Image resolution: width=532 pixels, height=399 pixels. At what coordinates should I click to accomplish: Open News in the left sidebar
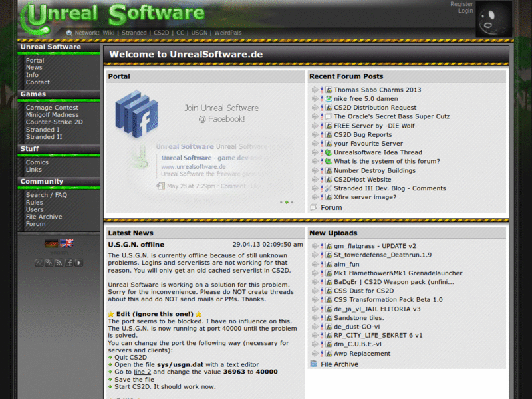click(x=34, y=68)
